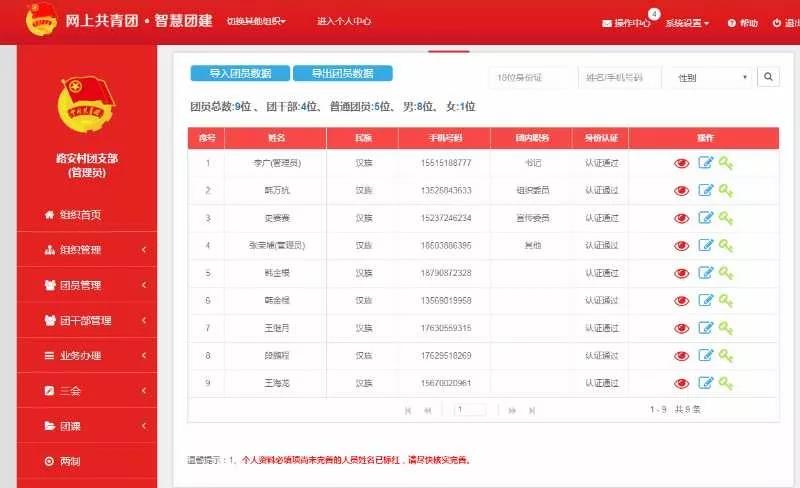
Task: Open the 系统设置 dropdown menu
Action: [x=687, y=23]
